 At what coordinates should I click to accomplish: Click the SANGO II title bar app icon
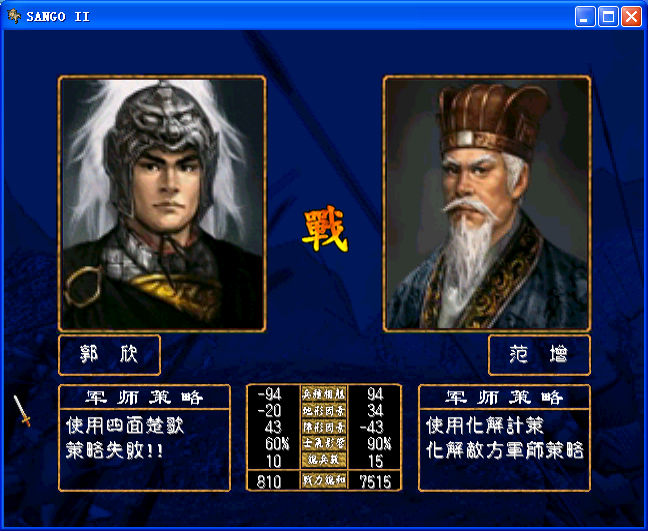coord(14,16)
